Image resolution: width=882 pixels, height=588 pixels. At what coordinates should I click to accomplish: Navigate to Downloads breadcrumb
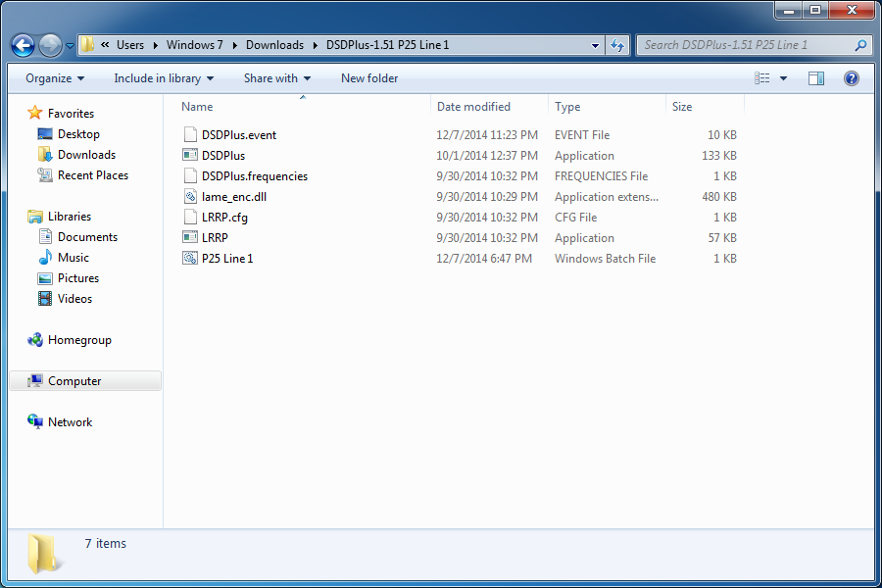click(274, 45)
